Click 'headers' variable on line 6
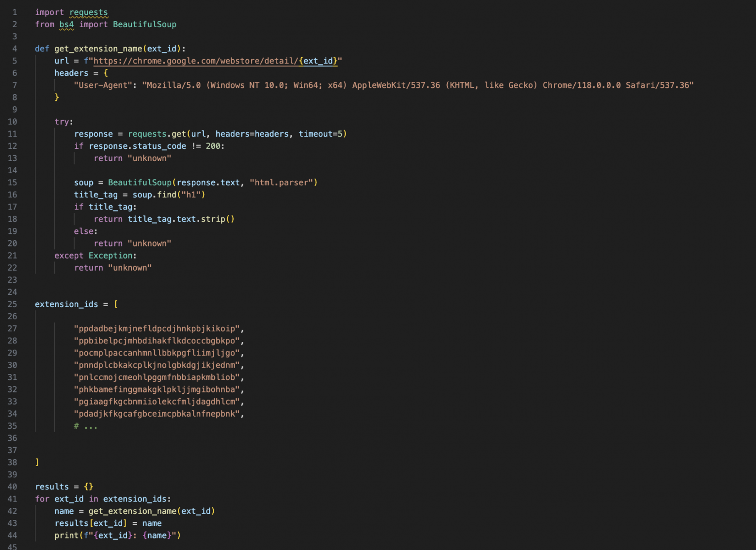Image resolution: width=756 pixels, height=550 pixels. [71, 73]
